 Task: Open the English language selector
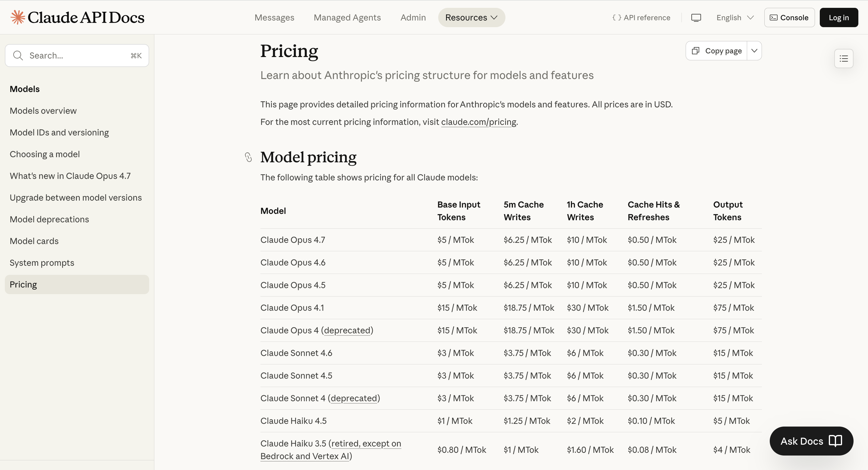click(x=735, y=17)
